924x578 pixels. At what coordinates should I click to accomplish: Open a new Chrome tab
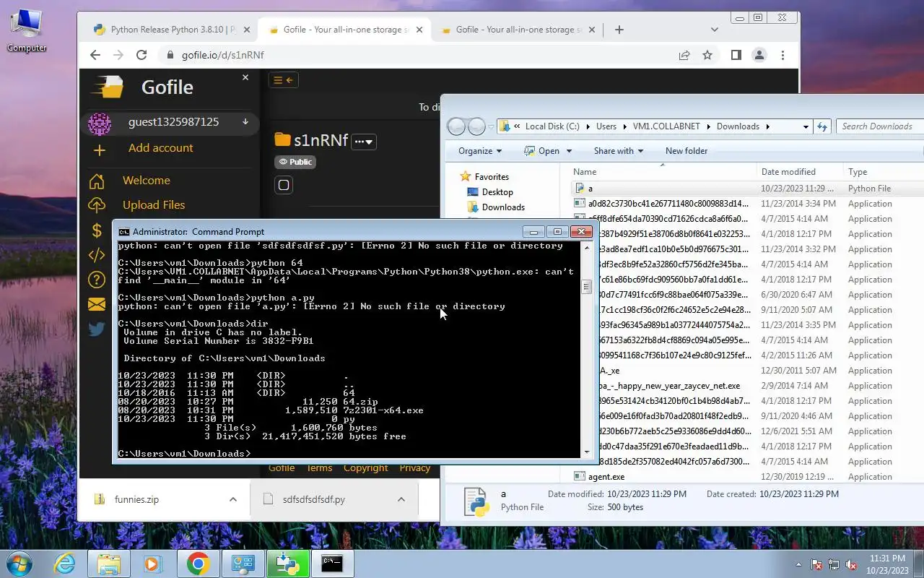coord(619,30)
